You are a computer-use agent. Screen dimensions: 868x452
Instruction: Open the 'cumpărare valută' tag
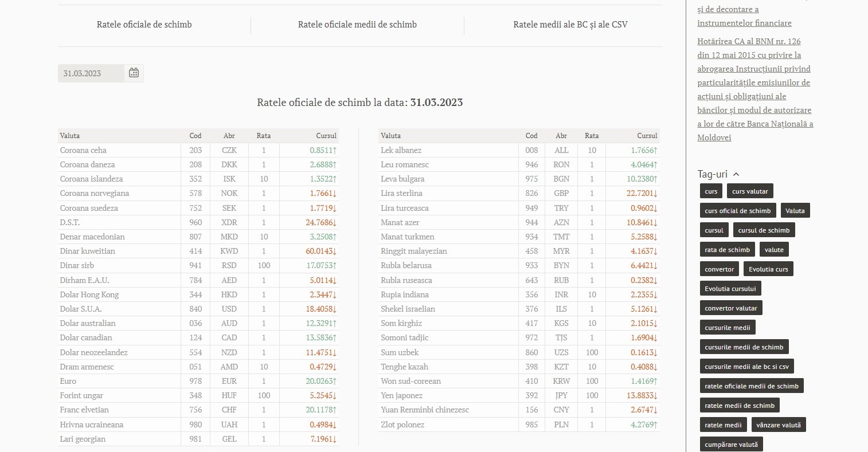point(731,445)
